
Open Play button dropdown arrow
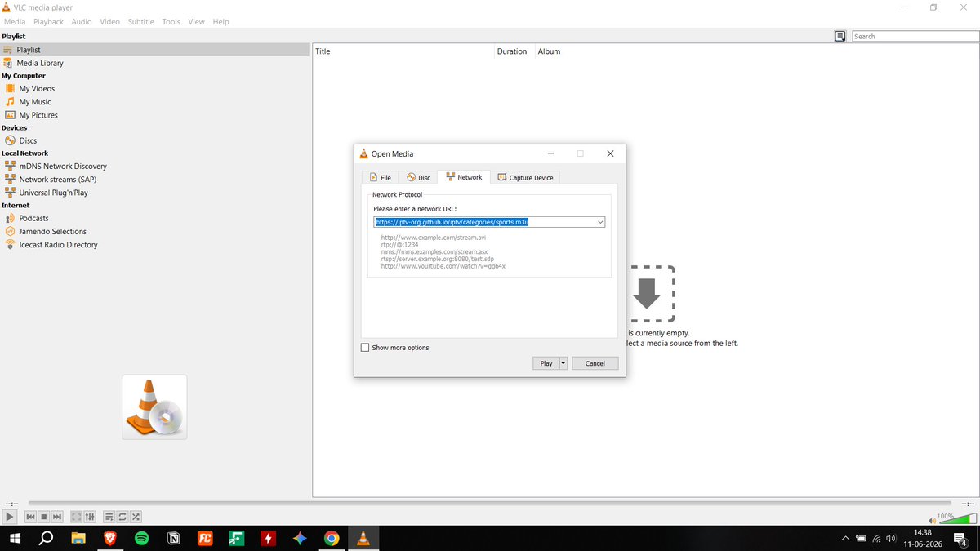tap(563, 363)
